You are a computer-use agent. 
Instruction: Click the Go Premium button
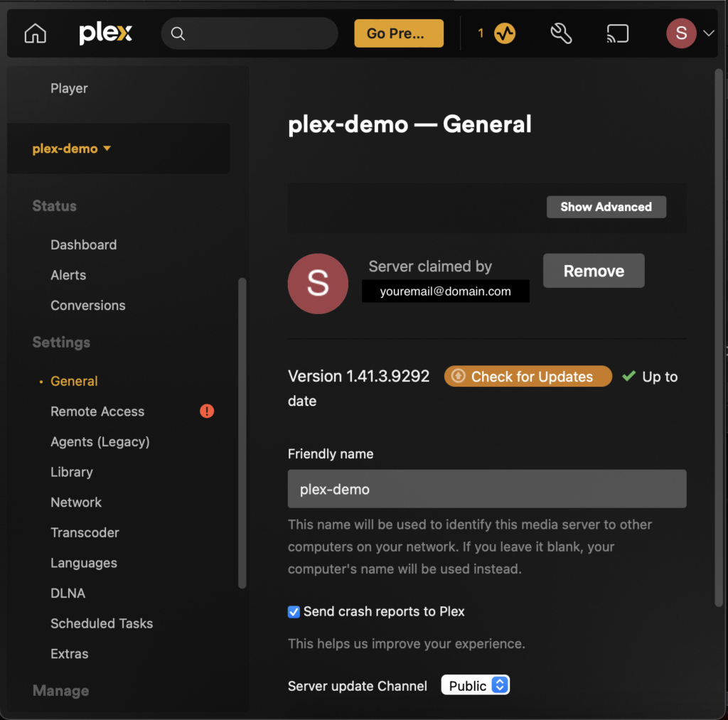(x=399, y=33)
